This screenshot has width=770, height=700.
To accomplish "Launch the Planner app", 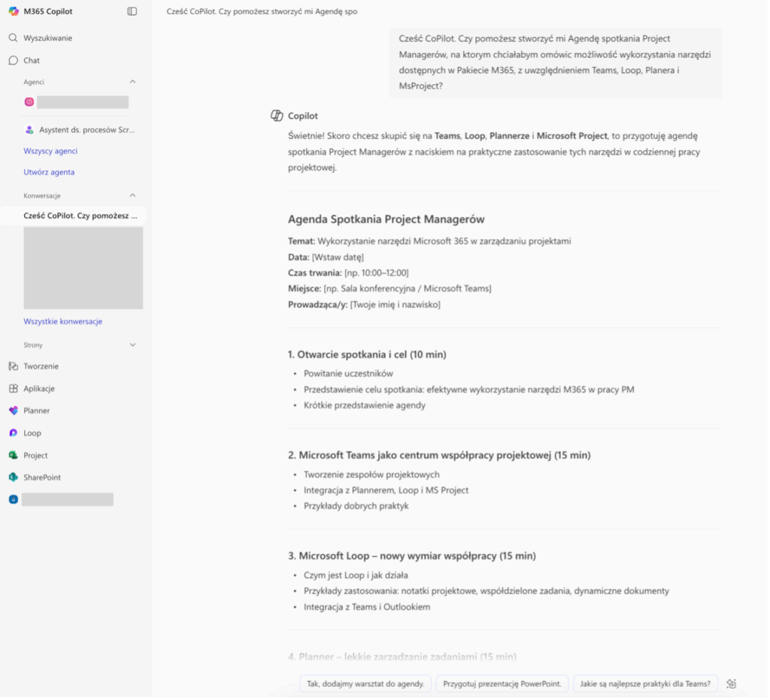I will pyautogui.click(x=37, y=411).
